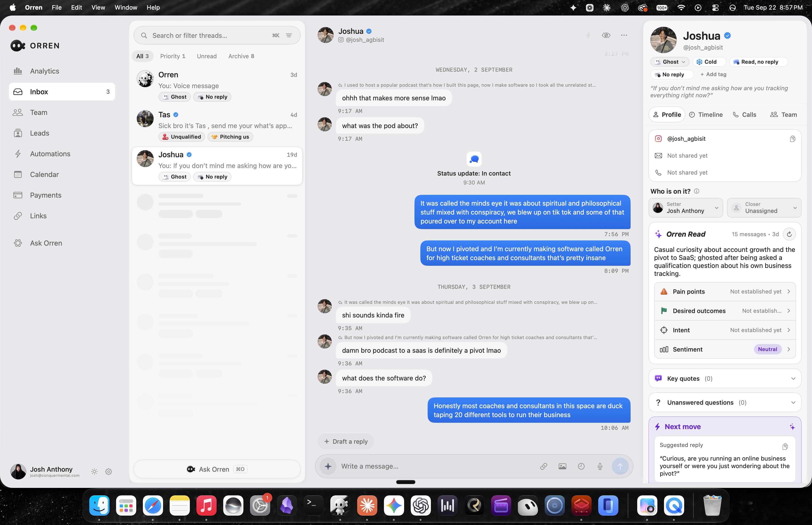Click the Profile tab in Joshua's panel
The width and height of the screenshot is (812, 525).
pos(667,114)
